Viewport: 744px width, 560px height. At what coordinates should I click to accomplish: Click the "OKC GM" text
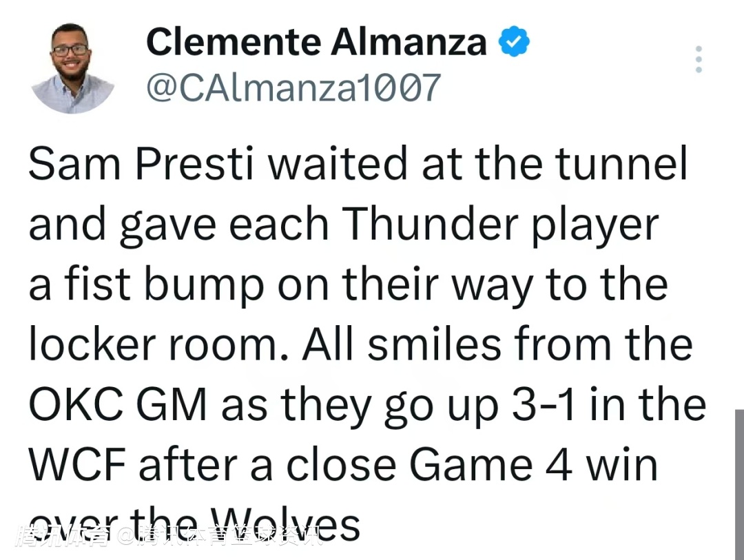click(118, 404)
